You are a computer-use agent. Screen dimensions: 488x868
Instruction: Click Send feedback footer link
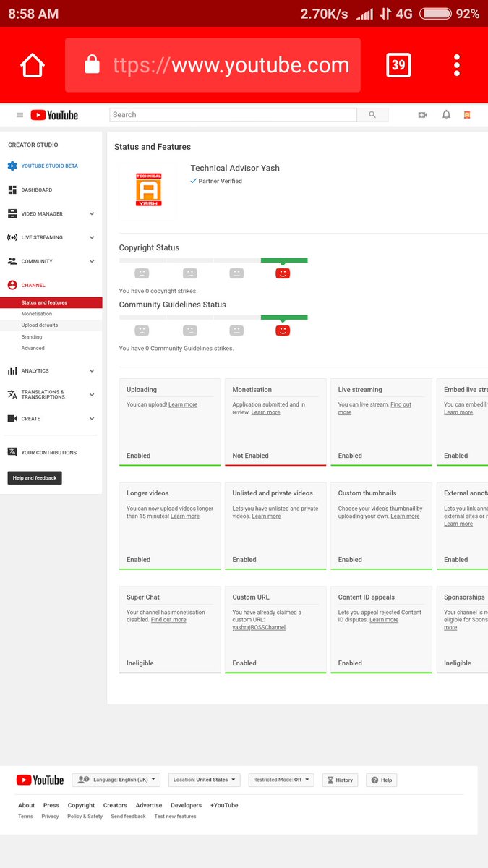tap(128, 817)
